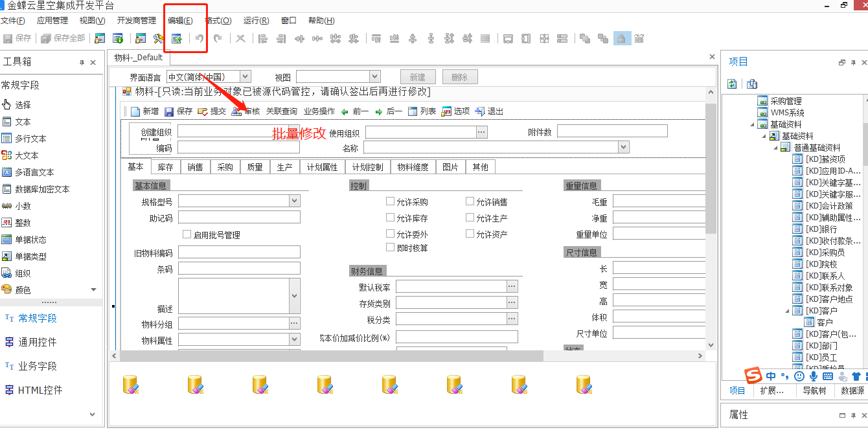The image size is (868, 430).
Task: Click the form designer vertical scrollbar
Action: 711,168
